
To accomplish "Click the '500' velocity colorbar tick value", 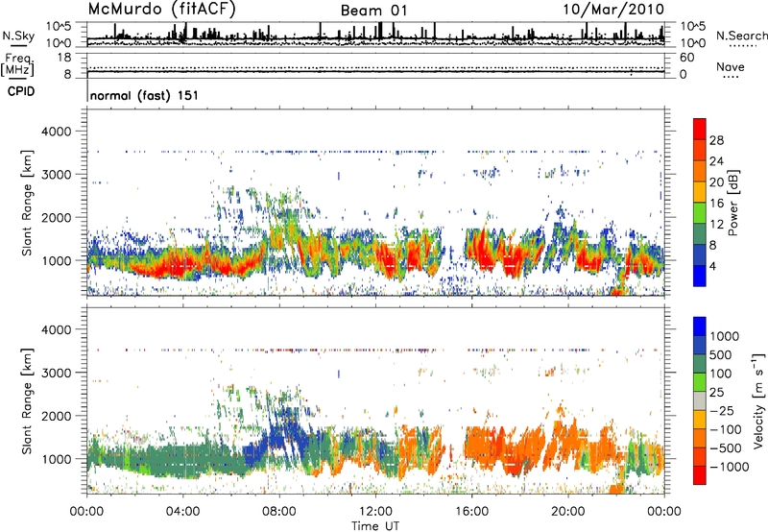I will tap(721, 354).
